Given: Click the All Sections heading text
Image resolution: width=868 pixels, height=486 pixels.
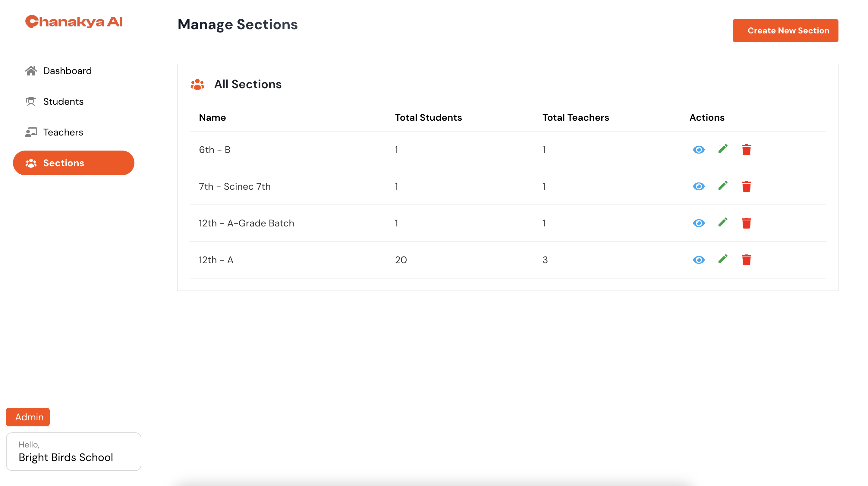Looking at the screenshot, I should (x=248, y=84).
